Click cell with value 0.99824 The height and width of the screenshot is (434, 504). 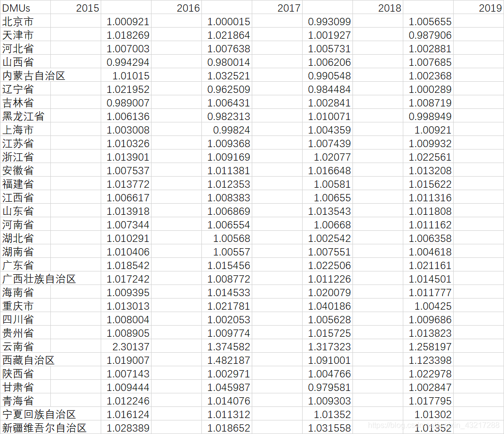click(227, 129)
